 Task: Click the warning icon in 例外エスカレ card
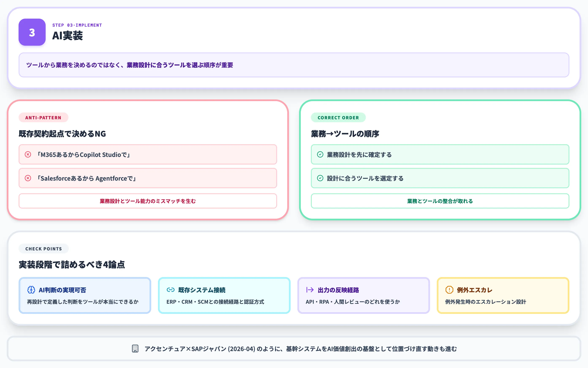449,290
